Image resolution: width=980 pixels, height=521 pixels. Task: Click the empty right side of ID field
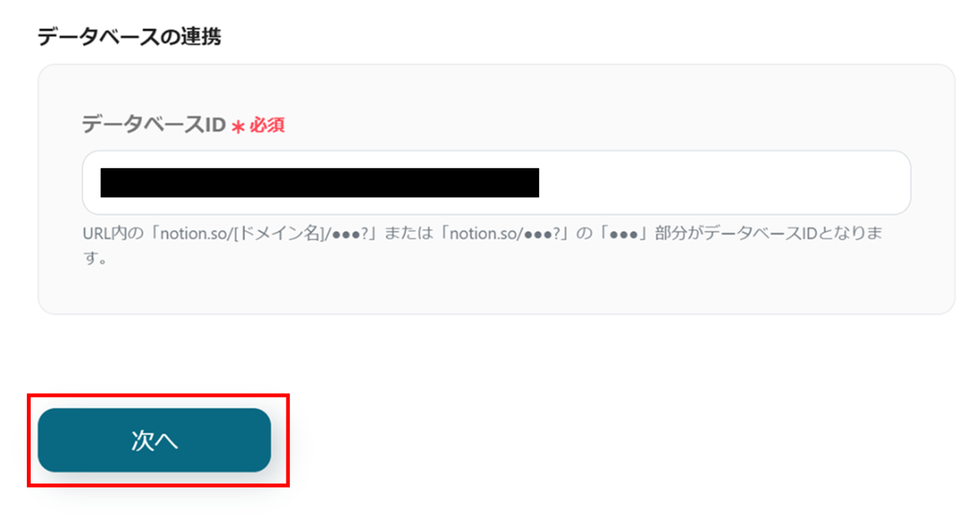click(723, 182)
